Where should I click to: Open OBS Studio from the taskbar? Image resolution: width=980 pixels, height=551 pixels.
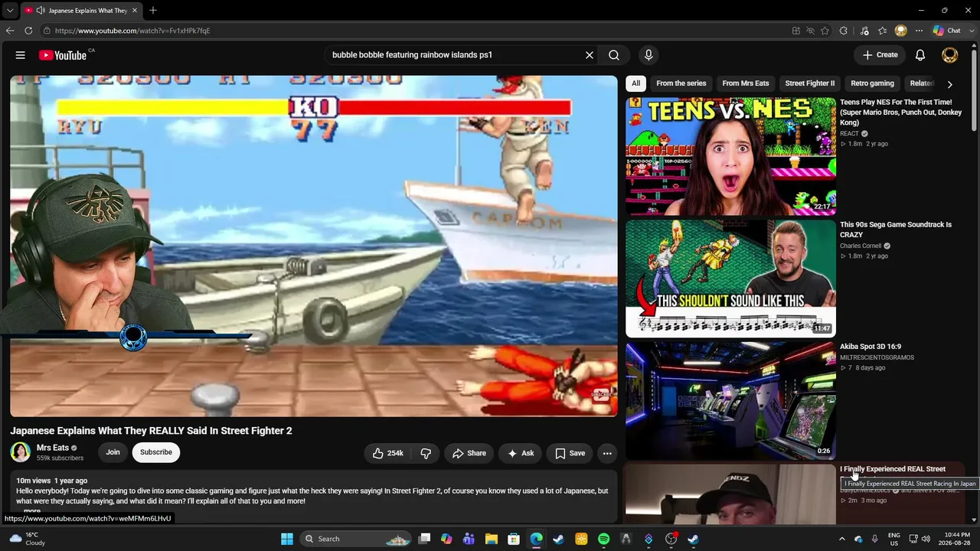pyautogui.click(x=671, y=539)
